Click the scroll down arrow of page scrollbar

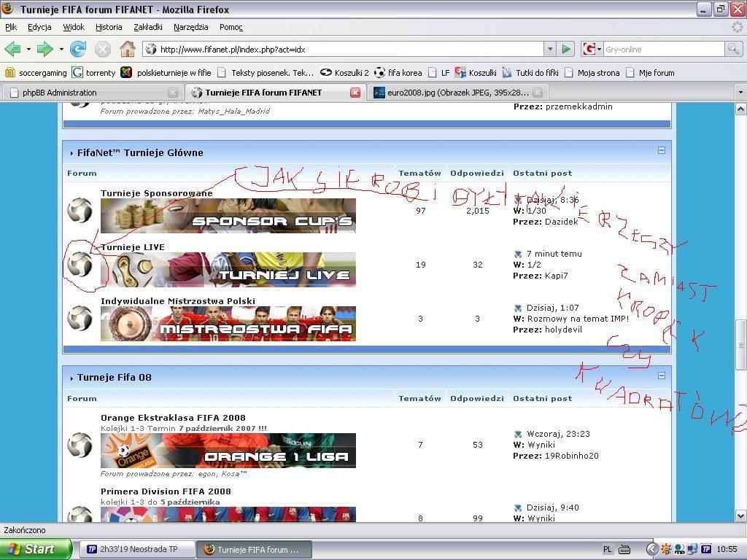[741, 516]
